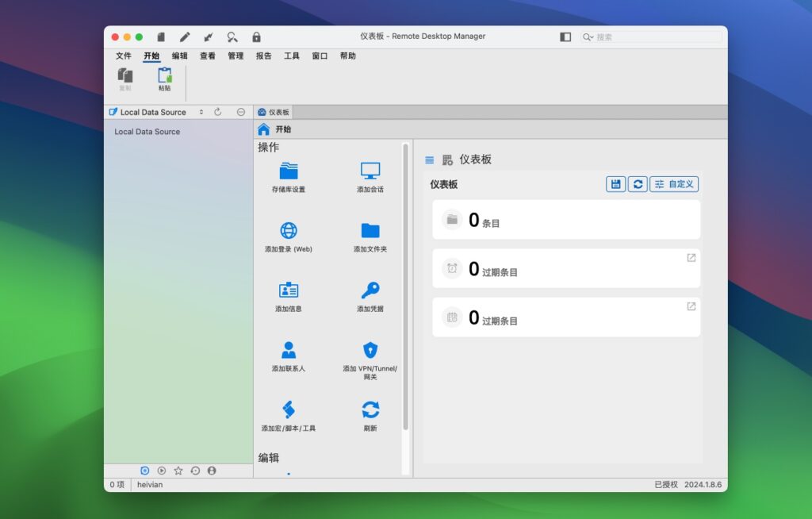Click 添加 VPN/Tunnel/网关 shield icon
Image resolution: width=812 pixels, height=519 pixels.
pos(370,349)
